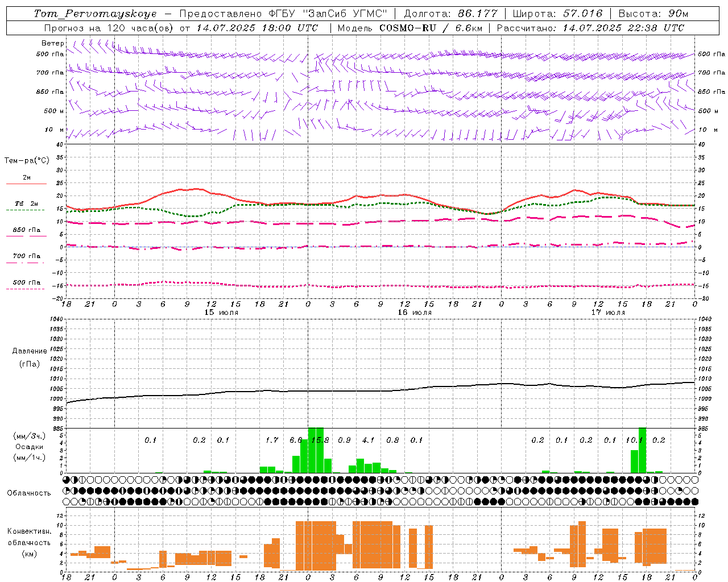The height and width of the screenshot is (582, 728).
Task: Click the Ветер wind panel label
Action: (52, 43)
